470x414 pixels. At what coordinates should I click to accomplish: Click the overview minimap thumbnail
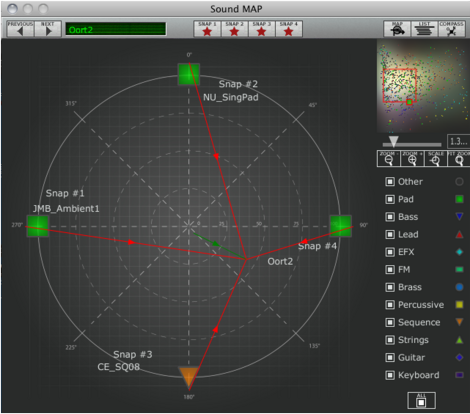(x=423, y=87)
